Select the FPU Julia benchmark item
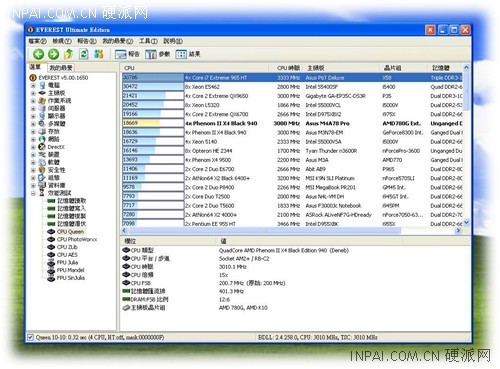500x369 pixels. [68, 262]
